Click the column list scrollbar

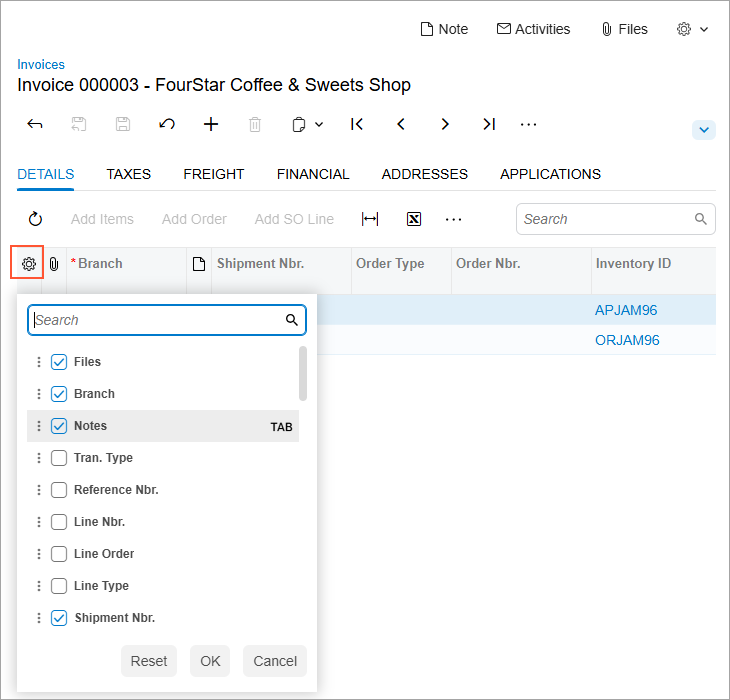[303, 372]
